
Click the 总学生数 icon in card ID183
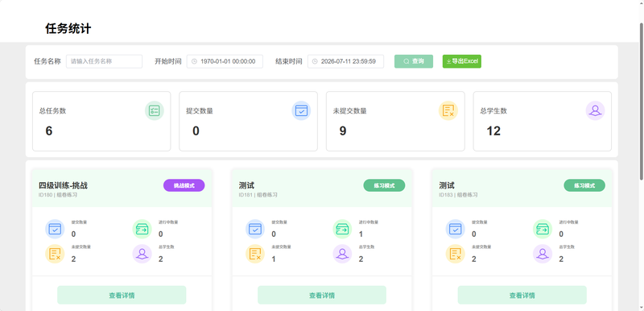point(543,254)
